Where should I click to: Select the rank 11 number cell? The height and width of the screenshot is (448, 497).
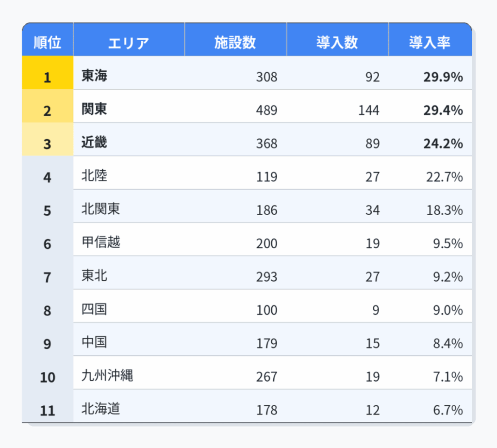[48, 411]
